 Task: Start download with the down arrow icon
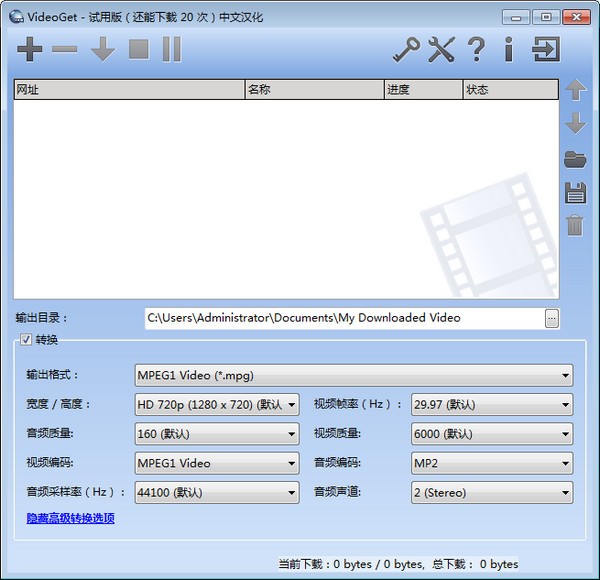(103, 49)
